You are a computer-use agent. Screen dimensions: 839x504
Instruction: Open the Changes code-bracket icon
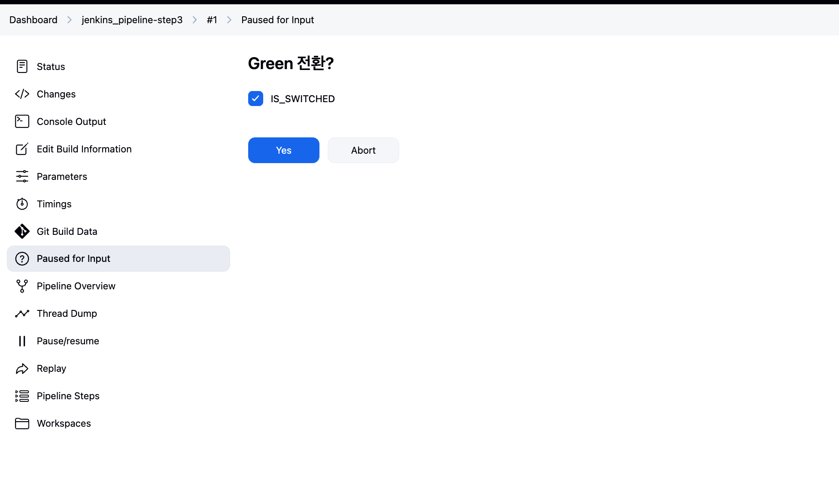pyautogui.click(x=22, y=94)
